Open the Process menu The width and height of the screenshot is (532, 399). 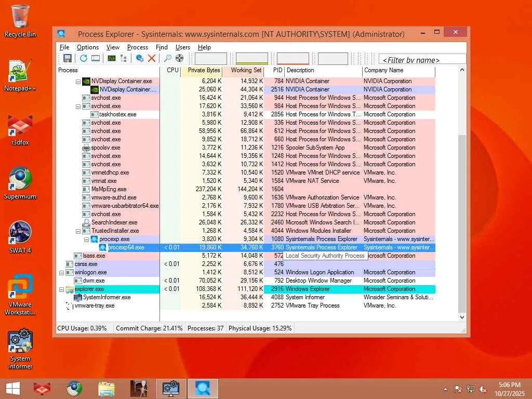(x=137, y=47)
